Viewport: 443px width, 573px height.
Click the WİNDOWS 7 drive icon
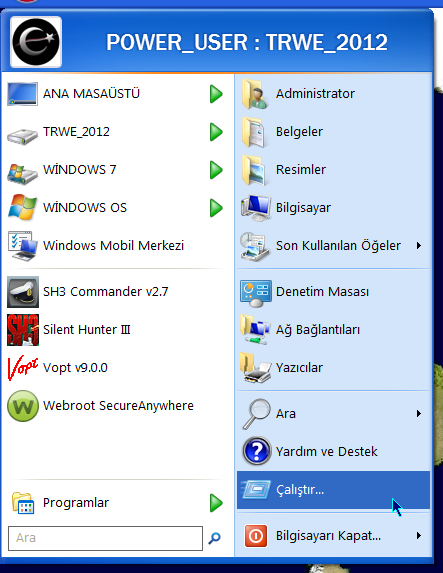click(22, 173)
